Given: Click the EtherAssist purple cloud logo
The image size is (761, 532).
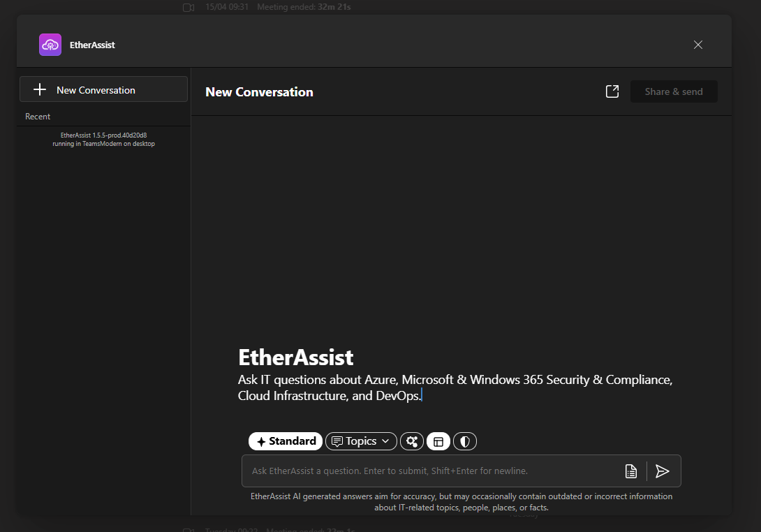Looking at the screenshot, I should (50, 45).
